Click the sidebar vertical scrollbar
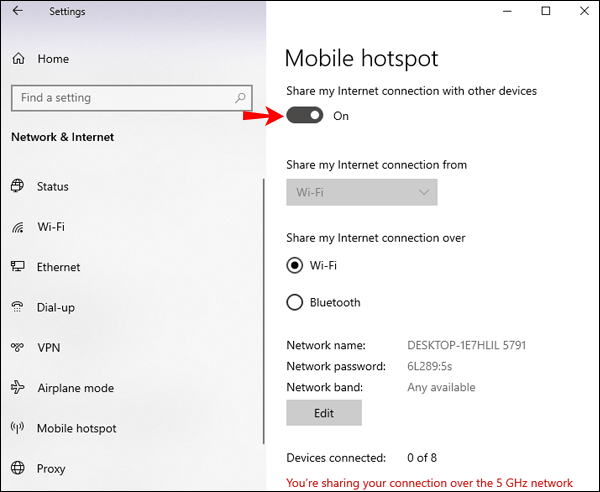 pyautogui.click(x=263, y=300)
